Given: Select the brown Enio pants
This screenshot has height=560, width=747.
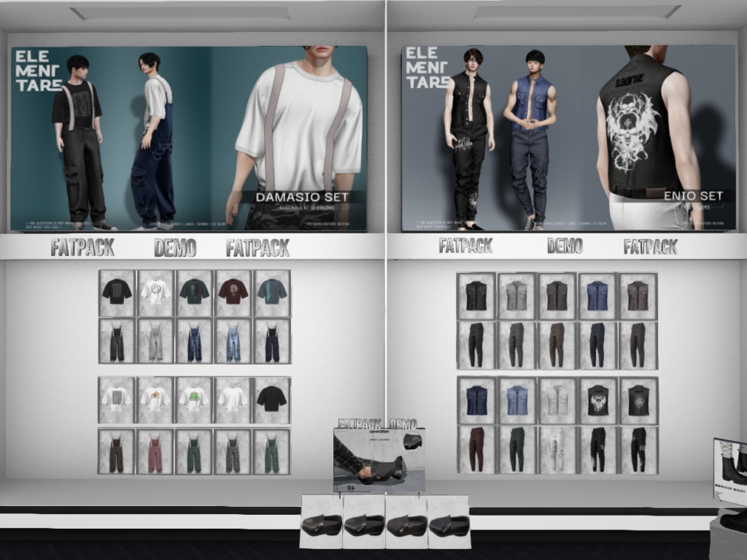Looking at the screenshot, I should pos(557,345).
